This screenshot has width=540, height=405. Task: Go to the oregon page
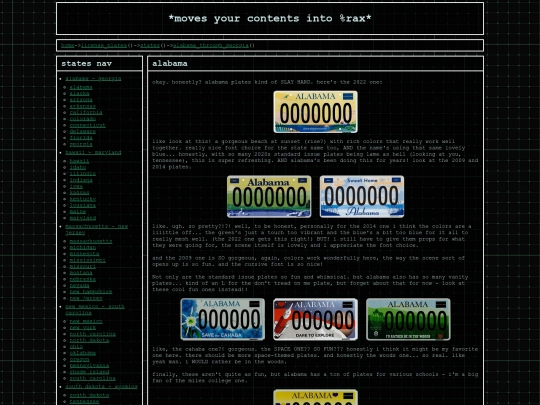79,359
